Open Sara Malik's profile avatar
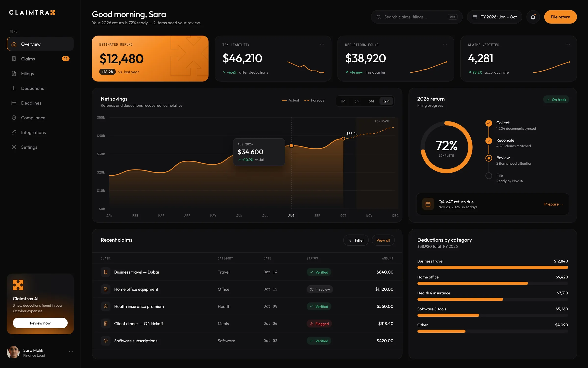The image size is (588, 368). click(x=13, y=352)
